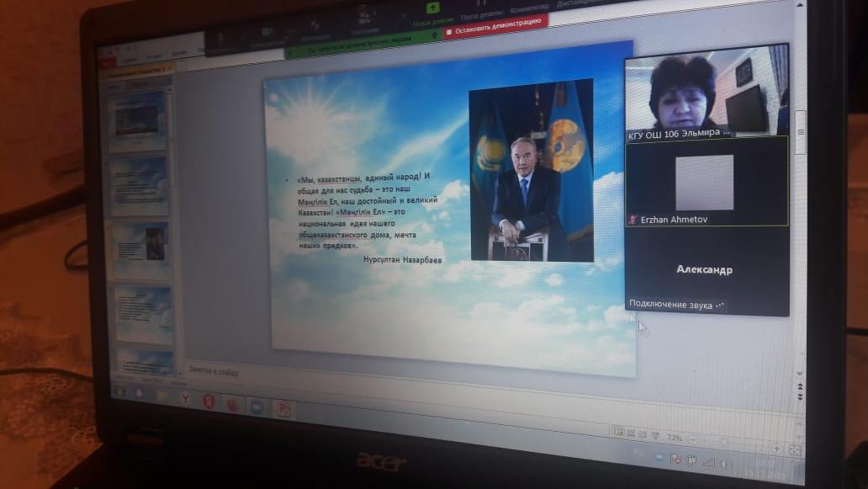Click the green Новая демонстрация share icon
The width and height of the screenshot is (868, 489).
click(433, 9)
